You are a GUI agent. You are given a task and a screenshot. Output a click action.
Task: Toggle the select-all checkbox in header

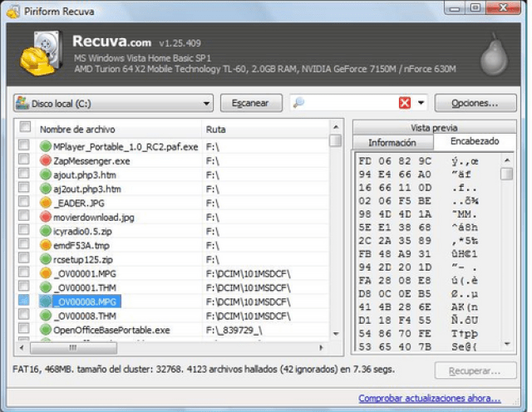(25, 128)
